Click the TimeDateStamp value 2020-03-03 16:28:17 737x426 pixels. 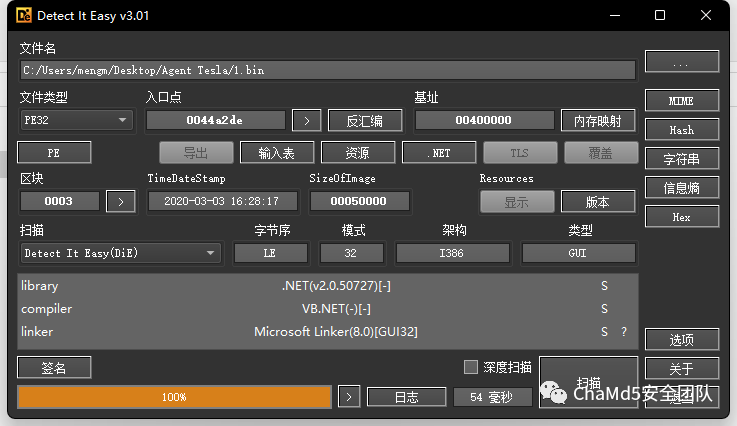(x=222, y=201)
